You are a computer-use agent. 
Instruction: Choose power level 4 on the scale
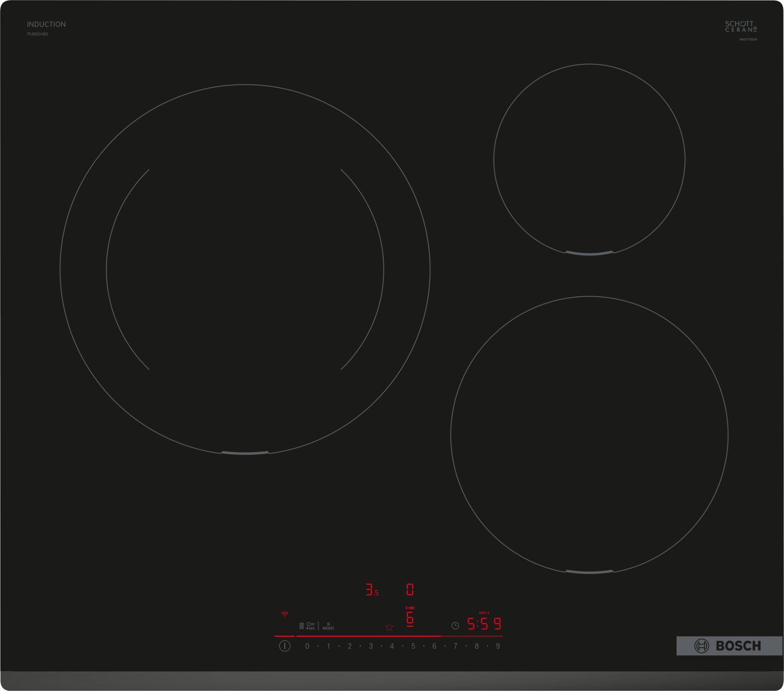pos(392,646)
